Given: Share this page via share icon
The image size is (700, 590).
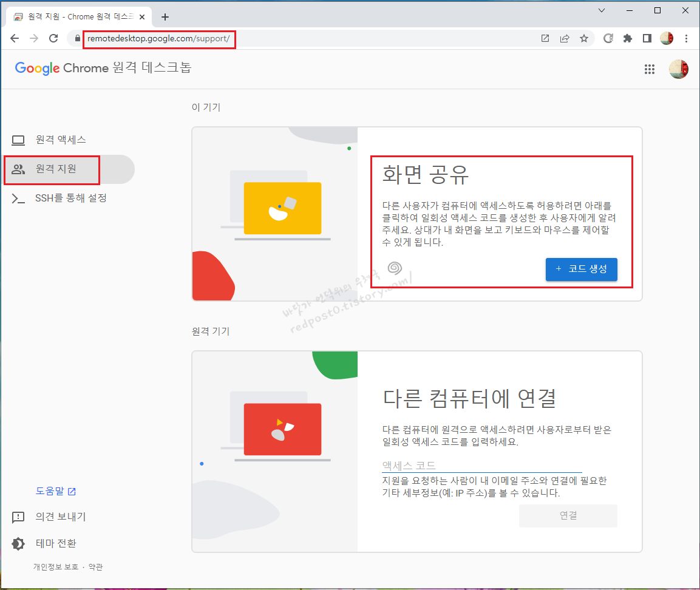Looking at the screenshot, I should pos(565,38).
